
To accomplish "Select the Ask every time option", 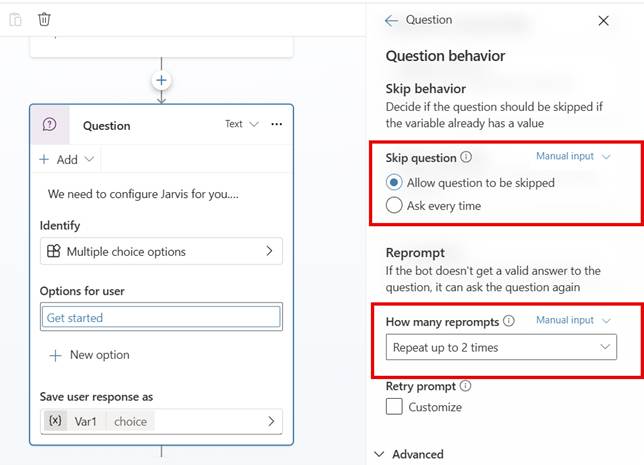I will pos(394,206).
